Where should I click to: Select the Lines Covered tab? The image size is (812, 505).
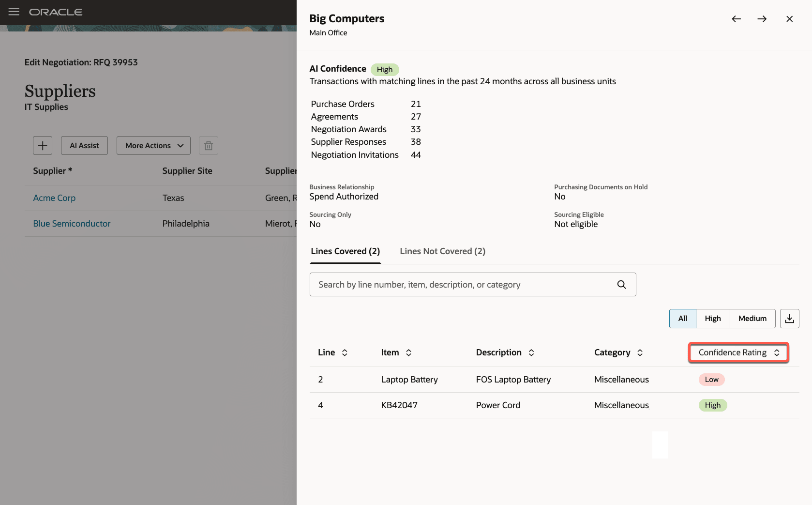(x=345, y=251)
